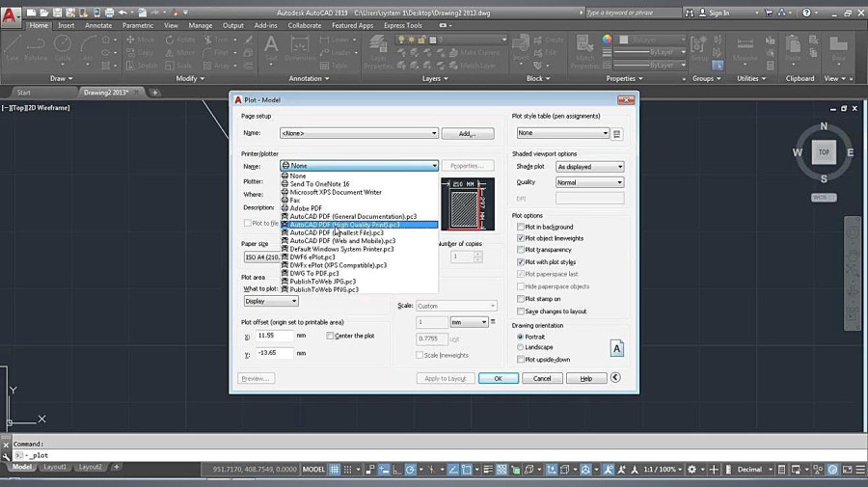Check Center the plot option
The height and width of the screenshot is (487, 868).
[330, 336]
